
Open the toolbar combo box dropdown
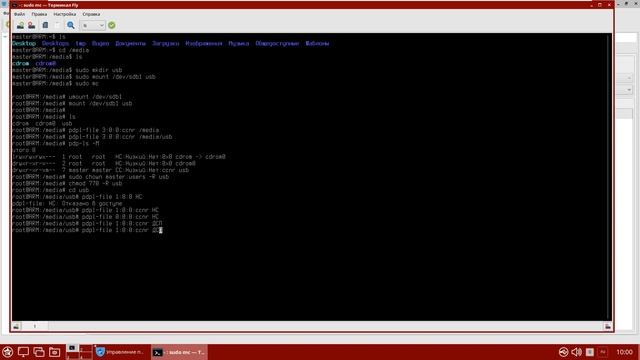click(x=93, y=25)
